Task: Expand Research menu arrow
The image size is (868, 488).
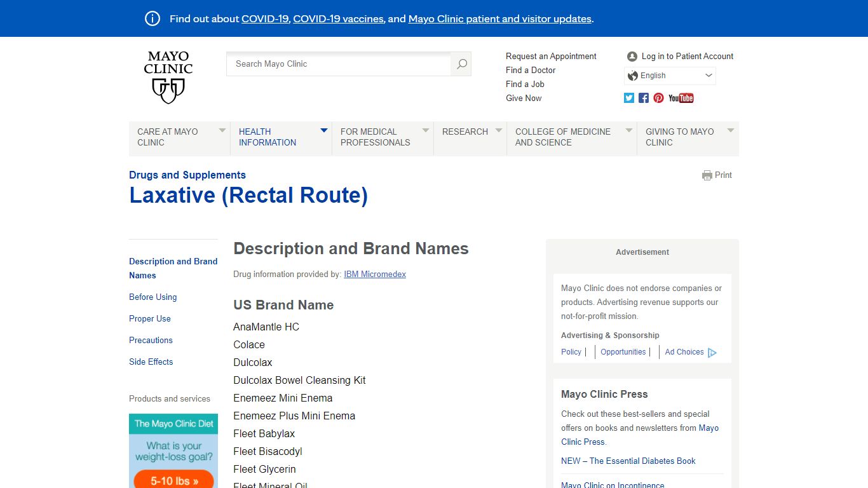Action: 499,130
